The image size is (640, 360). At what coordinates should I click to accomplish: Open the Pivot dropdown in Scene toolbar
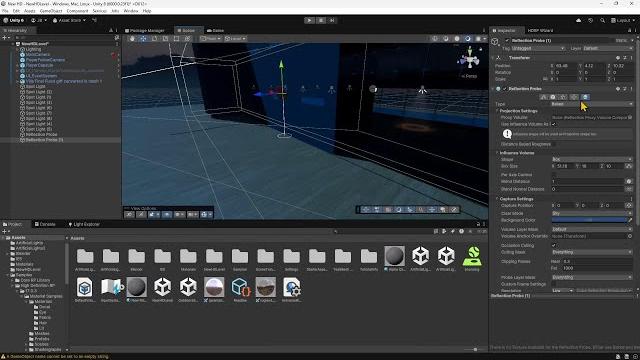pos(211,39)
